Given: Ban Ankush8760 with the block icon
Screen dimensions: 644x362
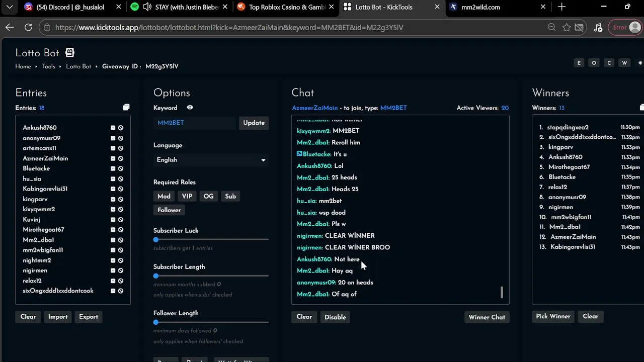Looking at the screenshot, I should pyautogui.click(x=121, y=128).
